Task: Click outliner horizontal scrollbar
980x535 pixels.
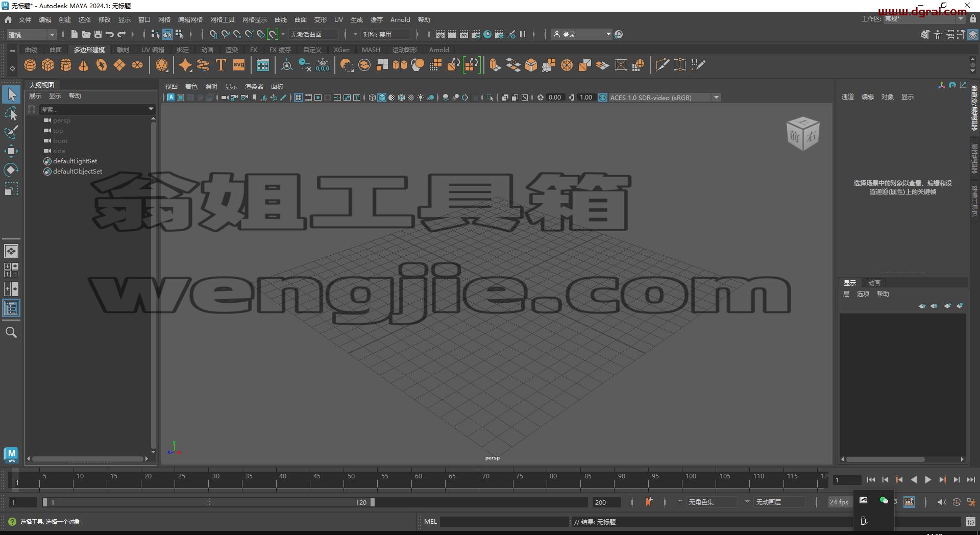Action: point(87,459)
